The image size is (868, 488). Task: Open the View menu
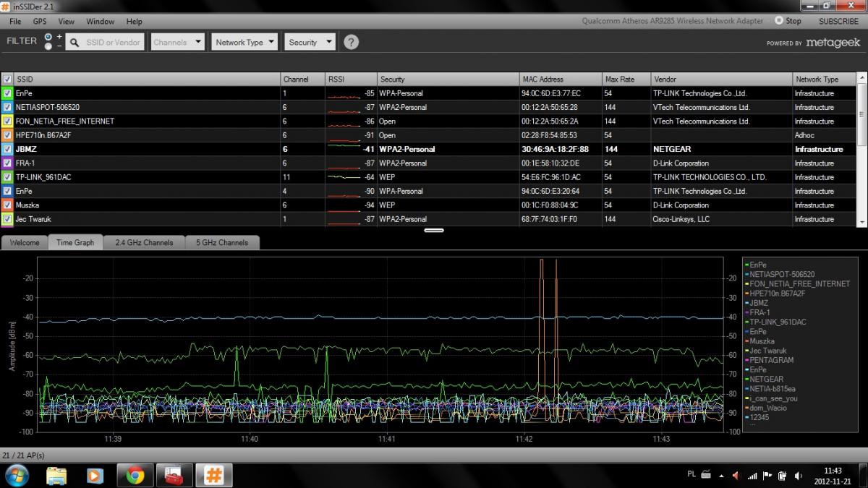[x=66, y=22]
